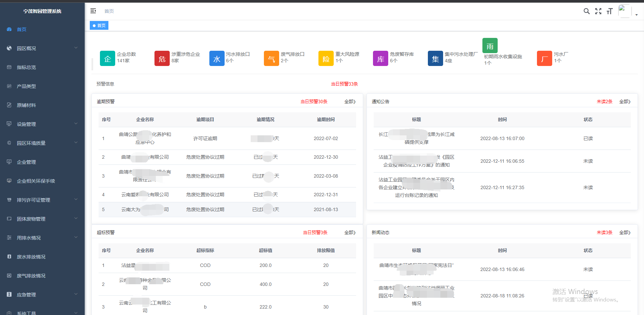Click the 2022-12-11 16:06:55 notice time
The height and width of the screenshot is (315, 644).
point(502,161)
